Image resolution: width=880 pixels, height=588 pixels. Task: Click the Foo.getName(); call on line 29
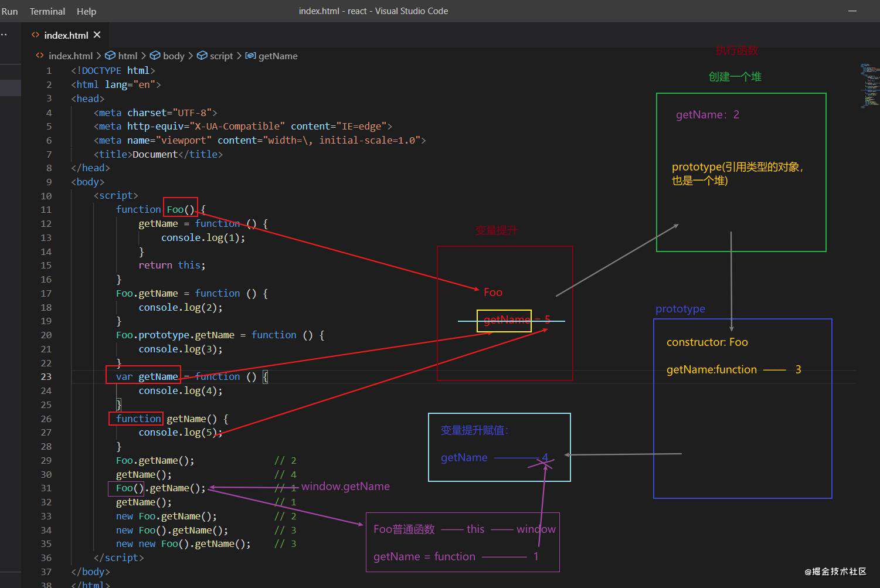[x=155, y=461]
